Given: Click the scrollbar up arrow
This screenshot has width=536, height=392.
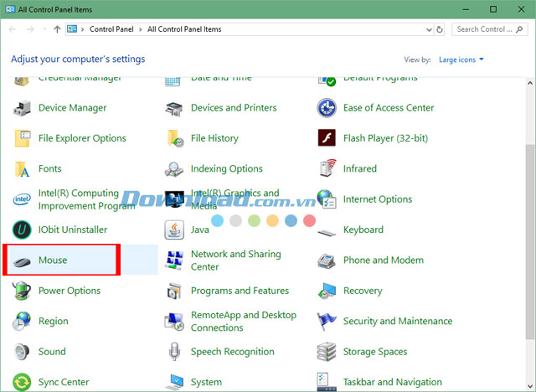Looking at the screenshot, I should pos(530,83).
